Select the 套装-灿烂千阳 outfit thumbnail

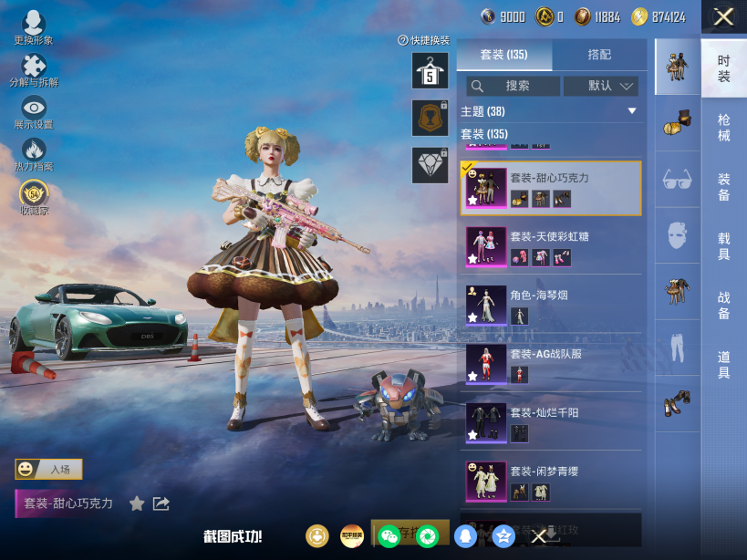point(486,423)
